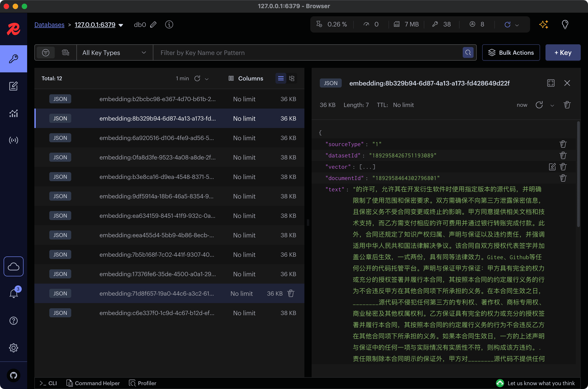
Task: Select key embedding:0fa8d3fe-9523-4a08-a8de-2f...
Action: 169,157
